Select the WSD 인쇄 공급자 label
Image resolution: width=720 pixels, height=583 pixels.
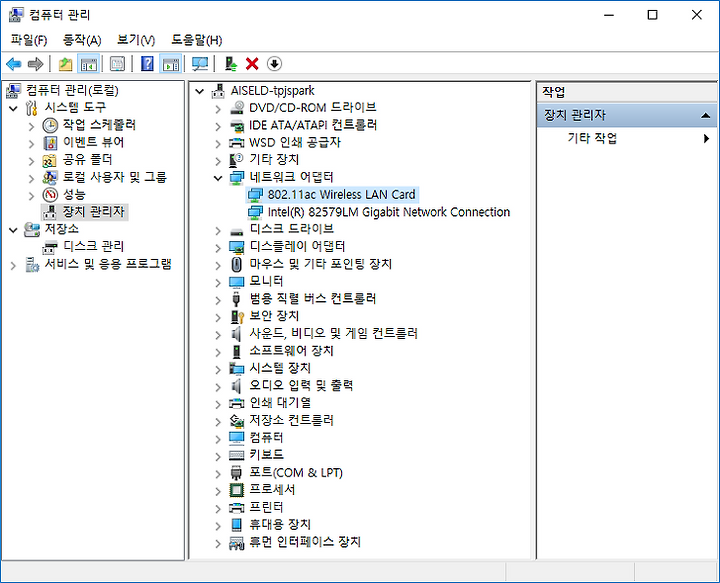(x=295, y=142)
